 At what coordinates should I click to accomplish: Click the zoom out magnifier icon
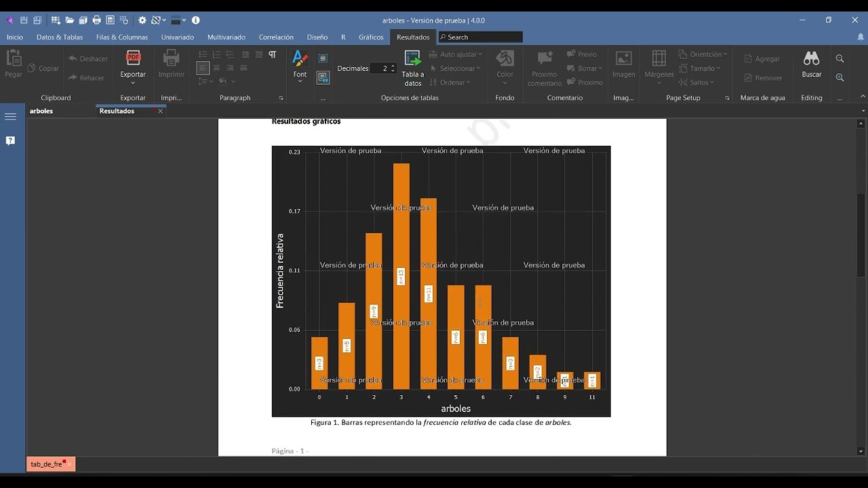[x=840, y=59]
